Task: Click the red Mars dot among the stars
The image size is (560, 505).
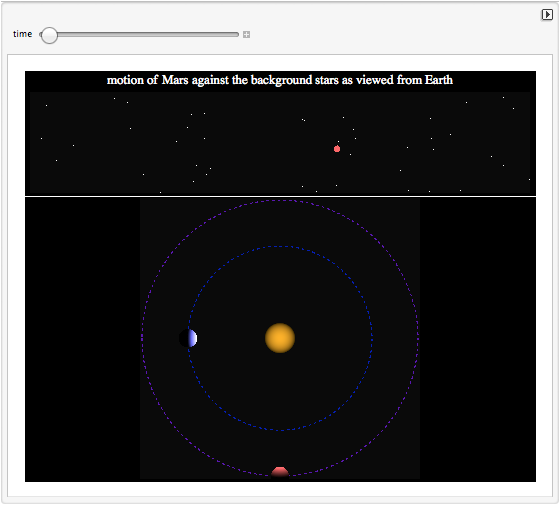Action: click(x=337, y=149)
